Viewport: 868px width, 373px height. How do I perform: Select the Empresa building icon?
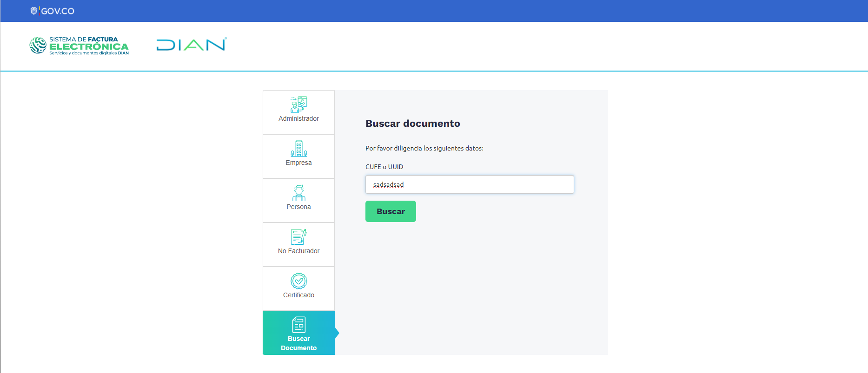298,149
